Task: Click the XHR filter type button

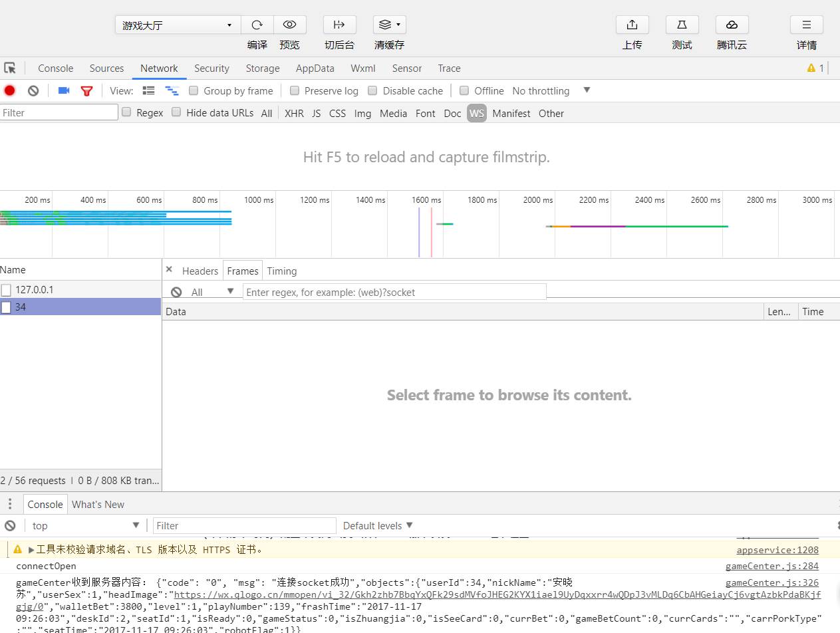Action: point(294,113)
